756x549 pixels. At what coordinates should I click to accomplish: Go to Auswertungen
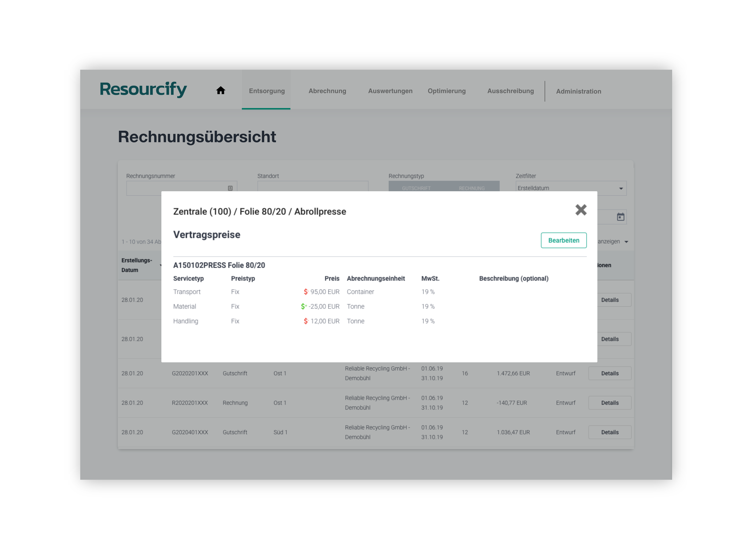[390, 91]
